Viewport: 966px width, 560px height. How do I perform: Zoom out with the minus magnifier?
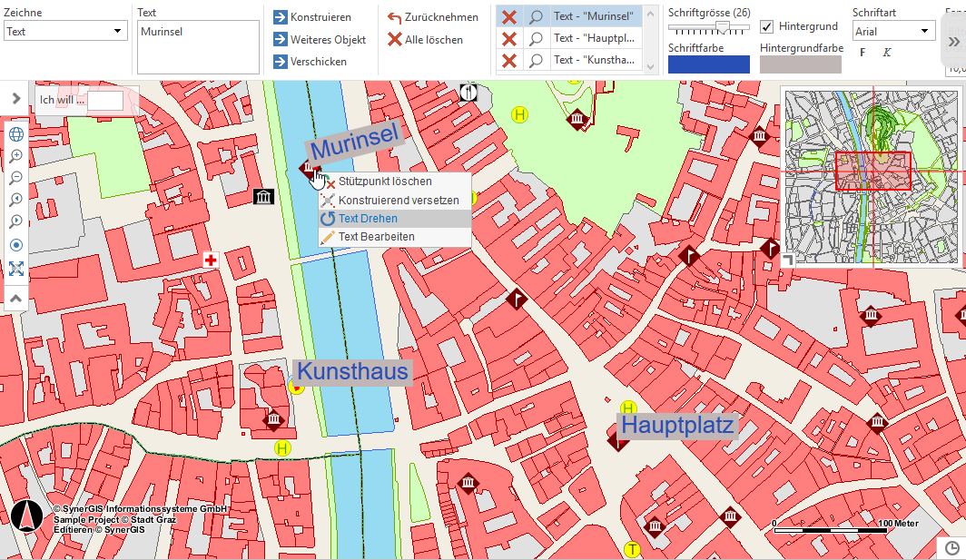[x=16, y=179]
